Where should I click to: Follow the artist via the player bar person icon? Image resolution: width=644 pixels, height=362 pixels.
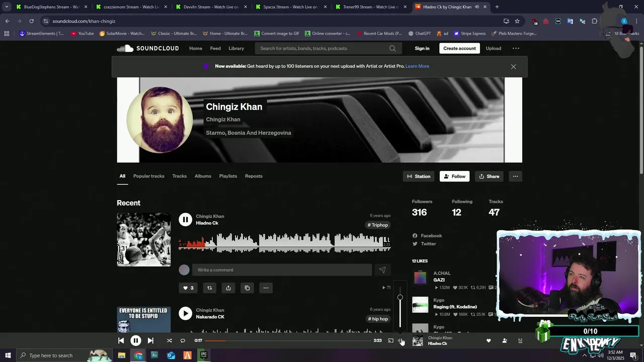click(x=505, y=340)
